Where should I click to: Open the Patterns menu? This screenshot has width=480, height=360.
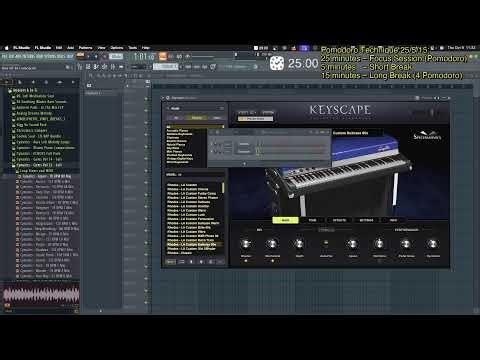click(x=85, y=48)
